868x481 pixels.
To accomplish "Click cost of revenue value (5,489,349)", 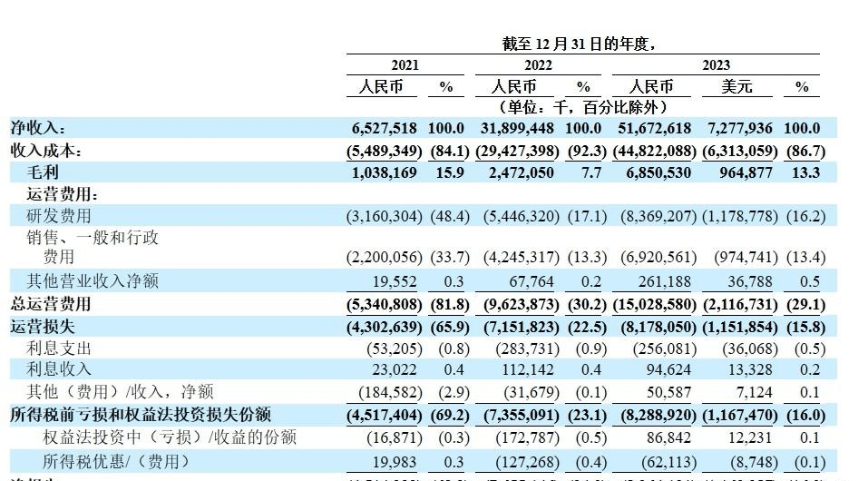I will click(385, 151).
